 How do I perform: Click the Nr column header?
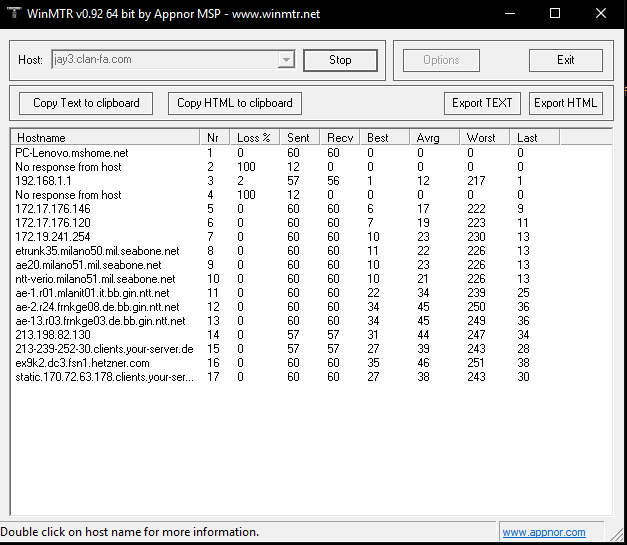(214, 138)
